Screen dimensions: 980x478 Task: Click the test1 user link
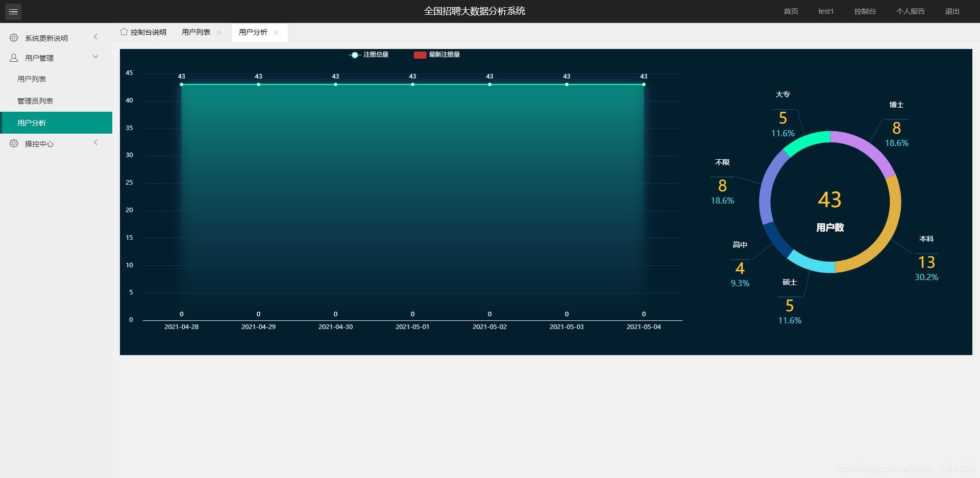pyautogui.click(x=825, y=11)
